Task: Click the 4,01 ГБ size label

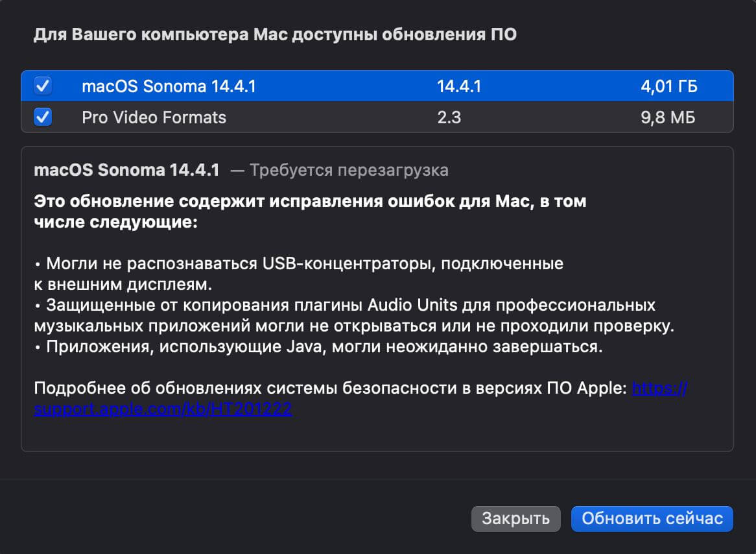Action: [669, 85]
